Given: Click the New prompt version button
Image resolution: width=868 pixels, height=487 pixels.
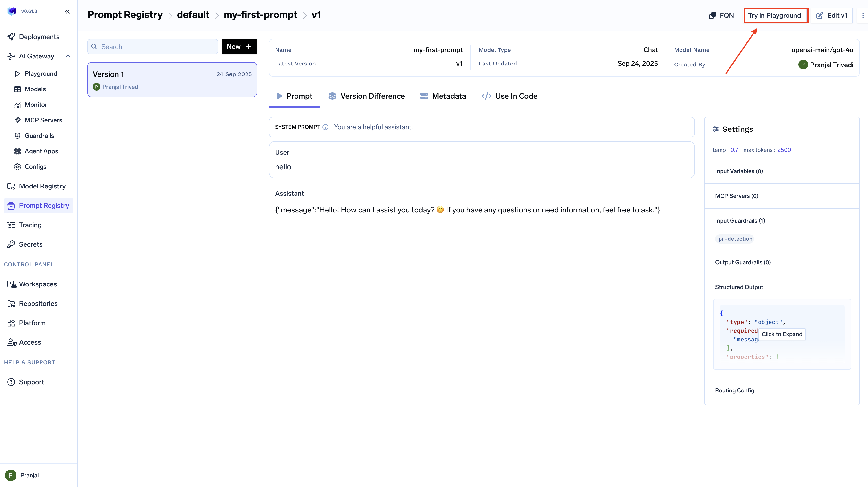Looking at the screenshot, I should [239, 47].
